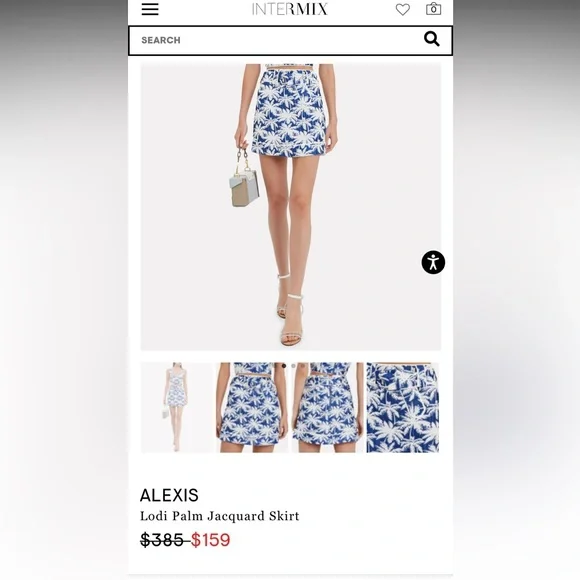This screenshot has width=580, height=580.
Task: Select the front view skirt thumbnail
Action: tap(252, 407)
